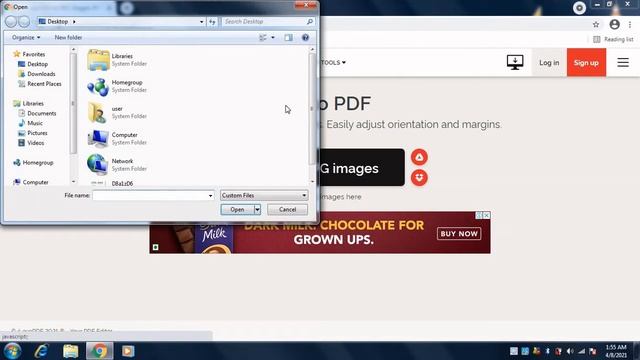Toggle the preview pane icon
The width and height of the screenshot is (640, 360).
coord(289,38)
